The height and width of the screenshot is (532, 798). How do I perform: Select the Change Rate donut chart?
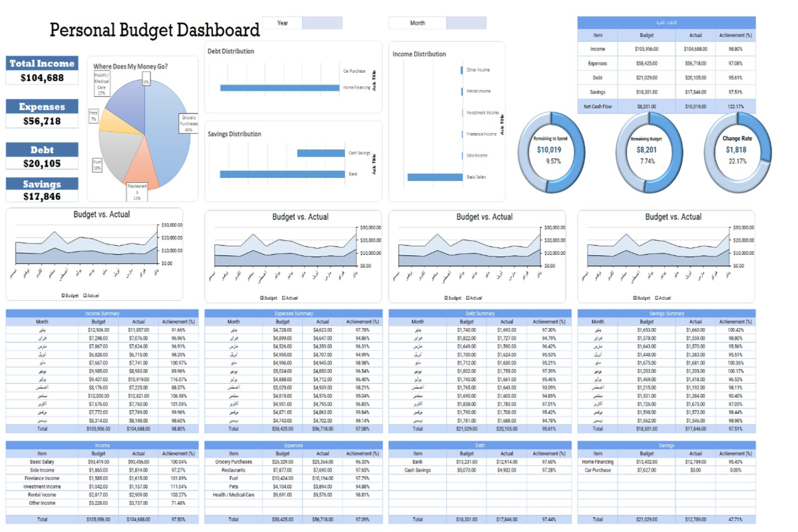point(738,153)
